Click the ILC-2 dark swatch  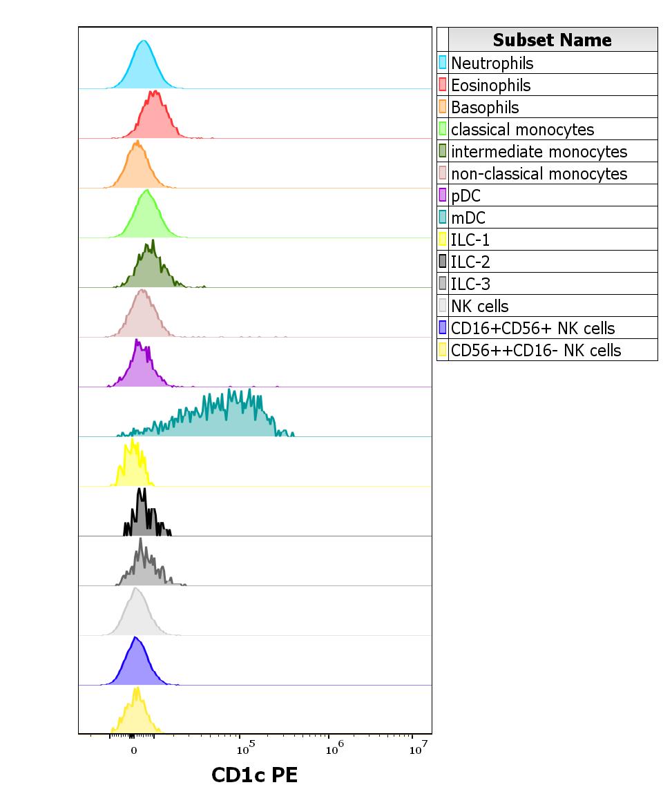(x=443, y=262)
